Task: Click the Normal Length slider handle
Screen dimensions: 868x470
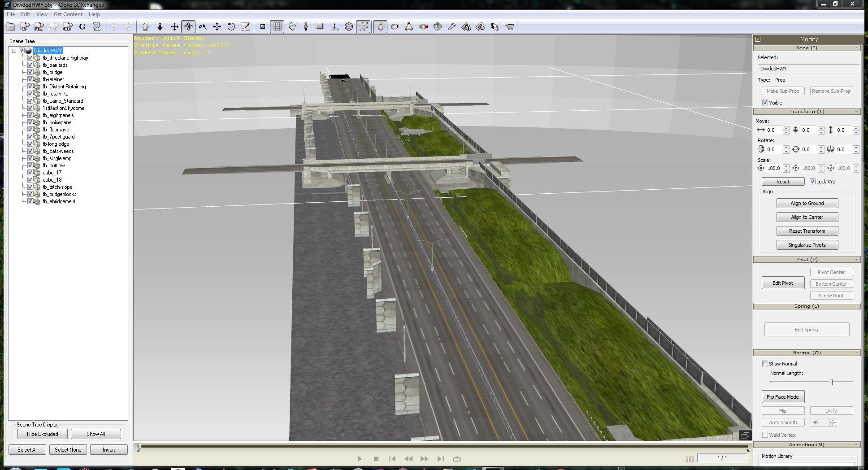Action: tap(831, 382)
